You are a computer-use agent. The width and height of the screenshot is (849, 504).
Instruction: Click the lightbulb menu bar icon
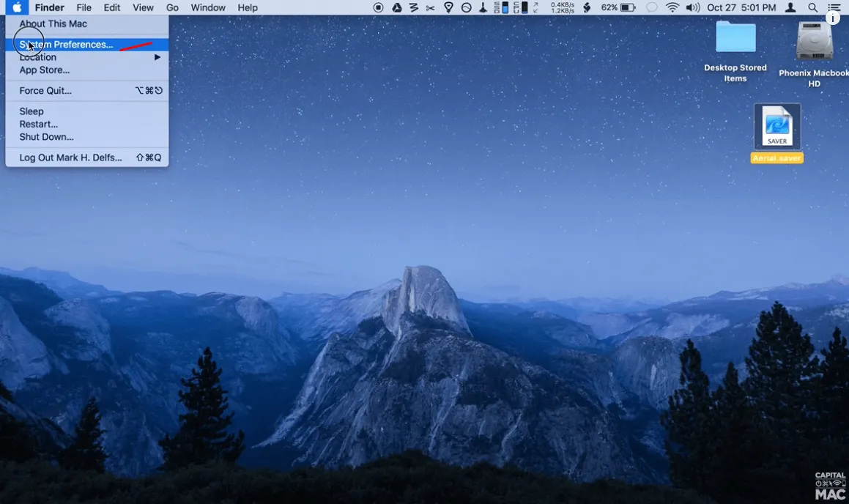(x=448, y=7)
